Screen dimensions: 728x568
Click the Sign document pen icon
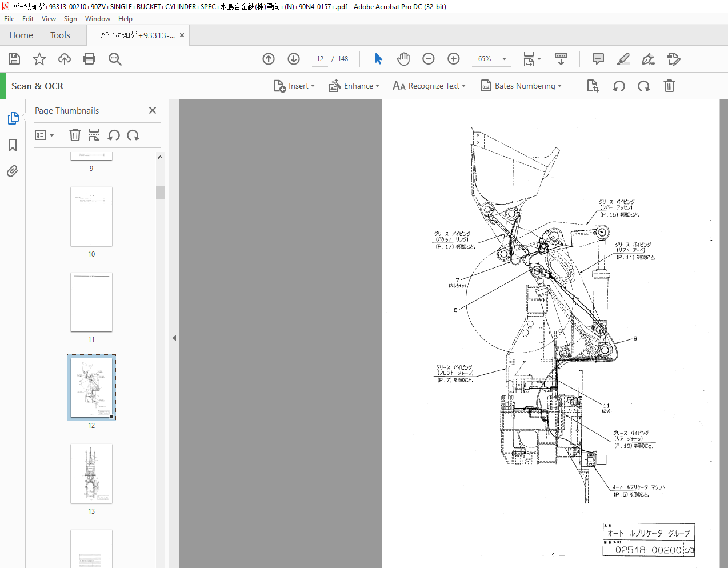pos(648,59)
